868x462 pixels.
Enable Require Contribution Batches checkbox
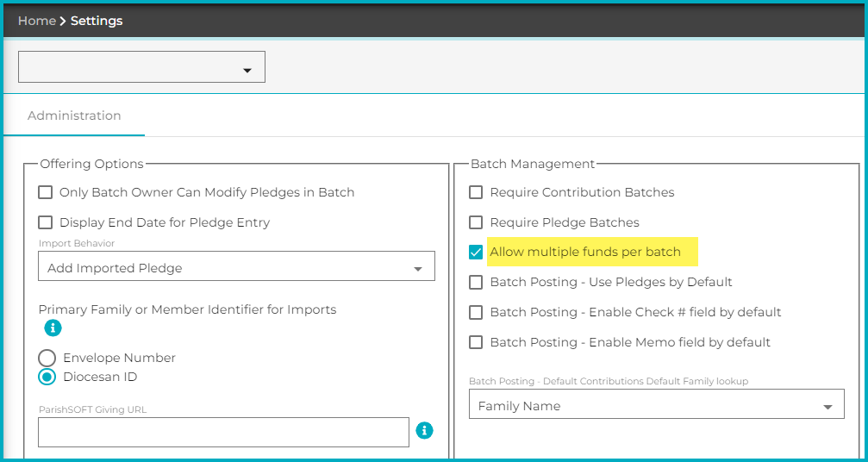click(476, 192)
